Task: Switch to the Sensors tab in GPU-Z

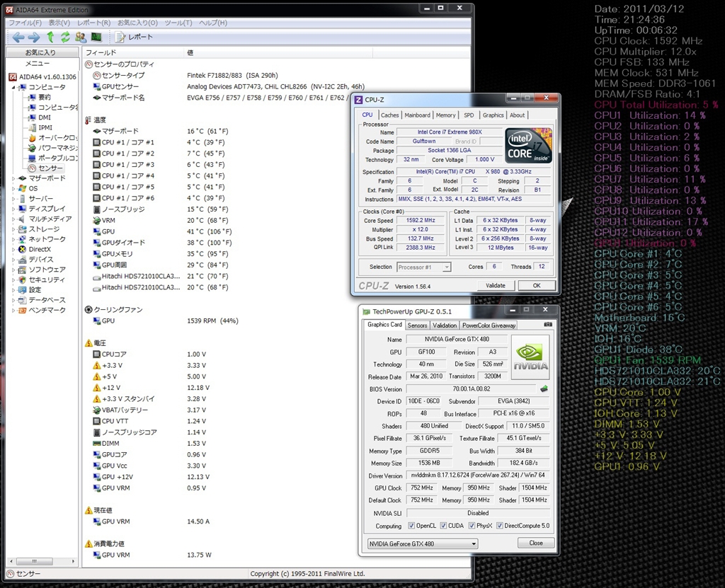Action: tap(417, 325)
